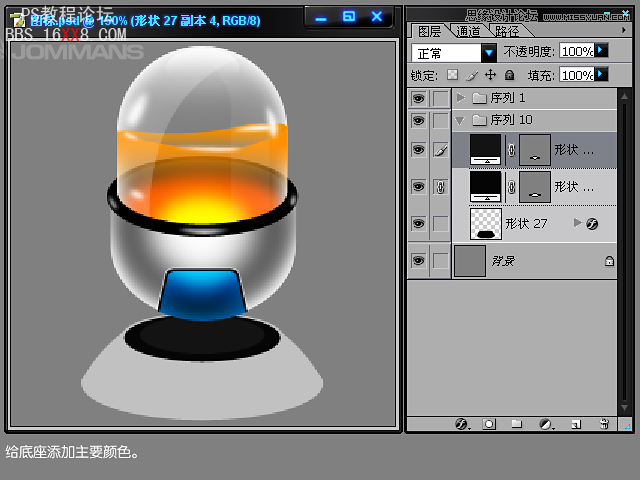
Task: Switch to the 路径 tab
Action: pyautogui.click(x=507, y=31)
